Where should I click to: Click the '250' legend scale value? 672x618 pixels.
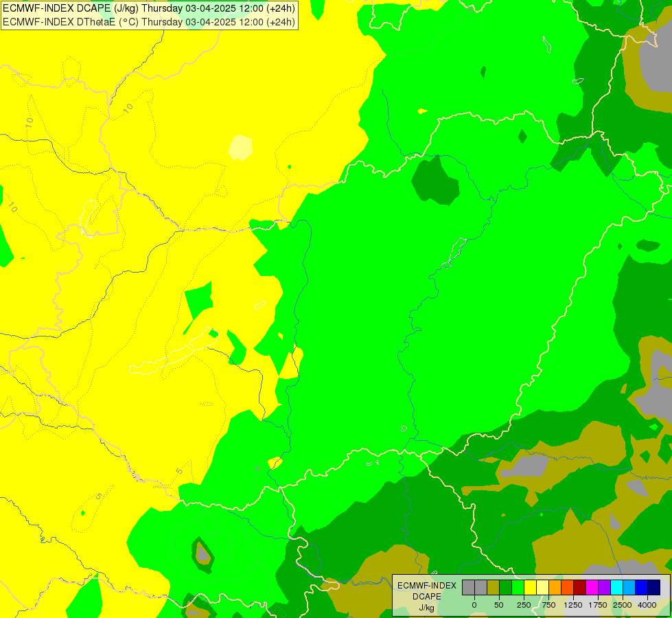[x=524, y=605]
